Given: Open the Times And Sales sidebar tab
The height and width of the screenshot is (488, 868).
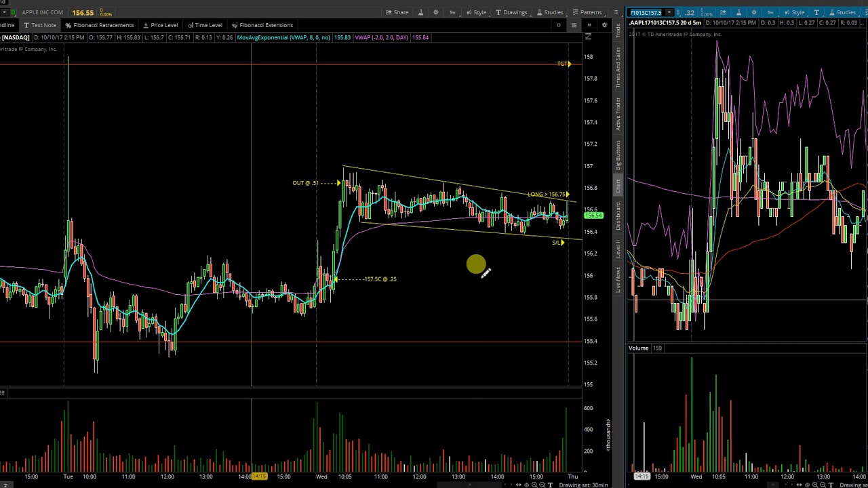Looking at the screenshot, I should 618,67.
